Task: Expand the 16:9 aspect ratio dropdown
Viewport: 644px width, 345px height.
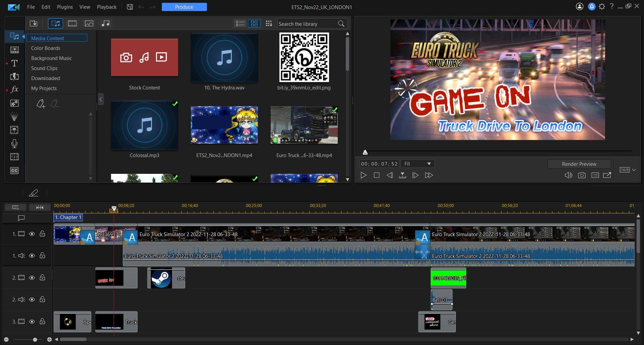Action: (634, 170)
